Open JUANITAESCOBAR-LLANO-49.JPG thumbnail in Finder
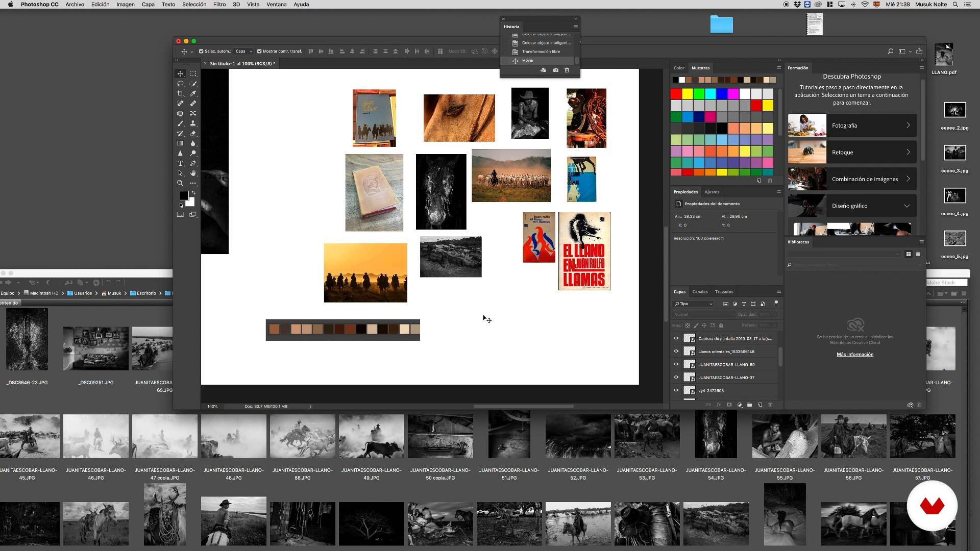 click(x=372, y=436)
